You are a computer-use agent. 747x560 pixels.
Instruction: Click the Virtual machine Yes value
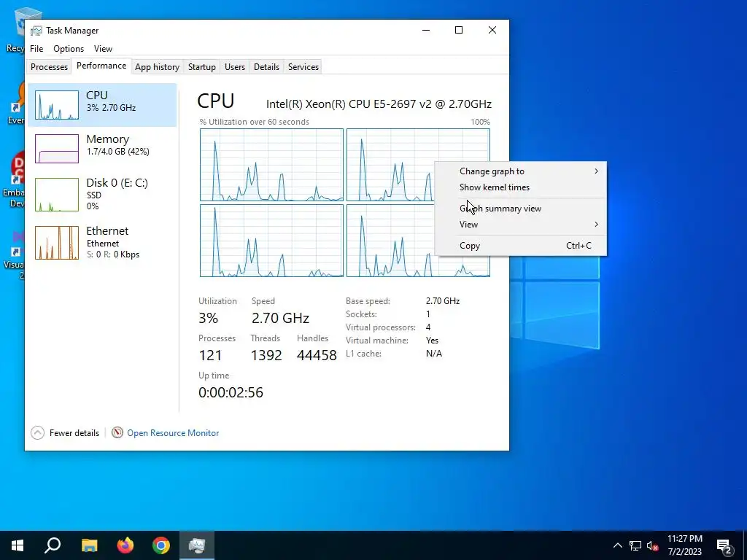coord(432,341)
